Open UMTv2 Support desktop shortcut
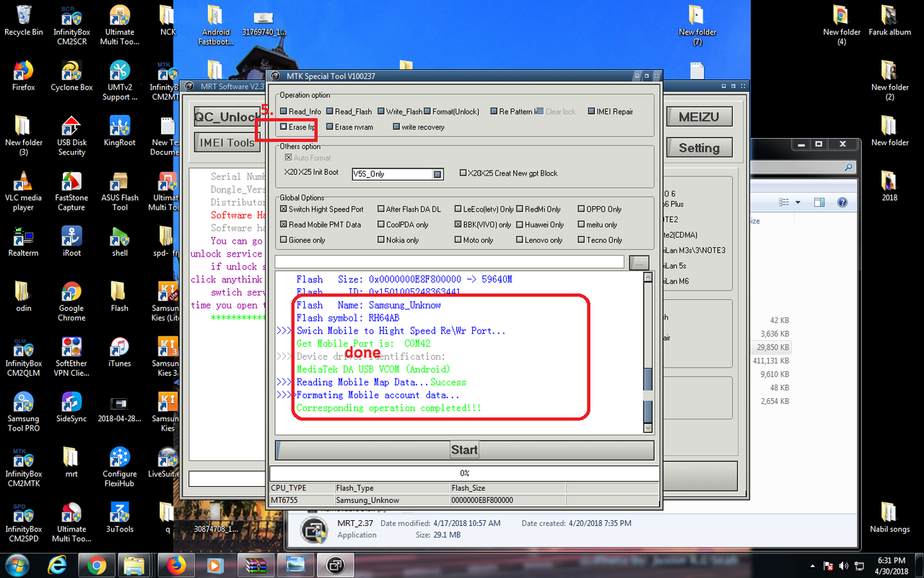This screenshot has height=578, width=924. (120, 80)
